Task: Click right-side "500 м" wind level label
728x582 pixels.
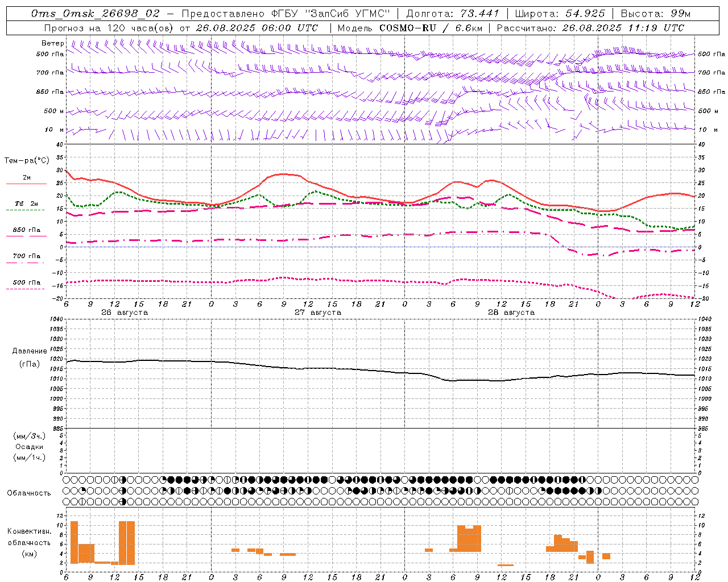Action: [708, 111]
